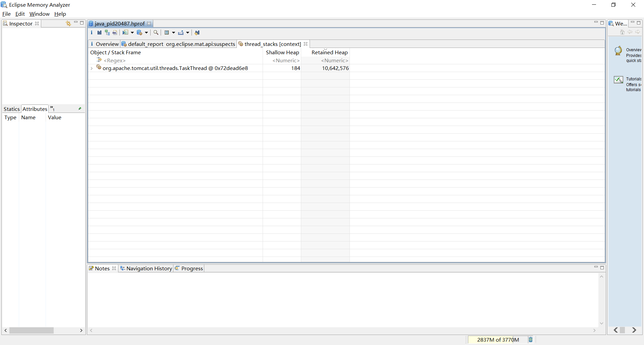Go back in the Welcome view
Screen dimensions: 644x345
click(630, 32)
